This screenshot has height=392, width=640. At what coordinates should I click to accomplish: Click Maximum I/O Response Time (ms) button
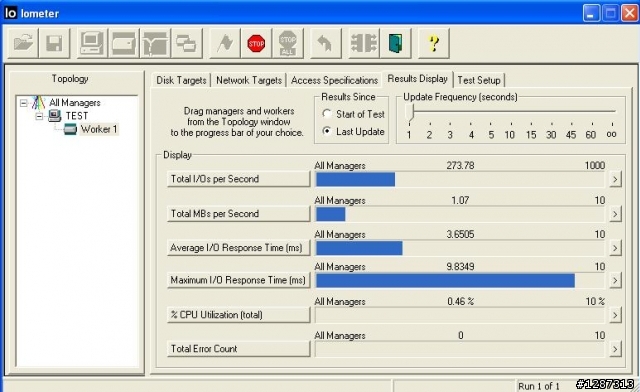239,280
